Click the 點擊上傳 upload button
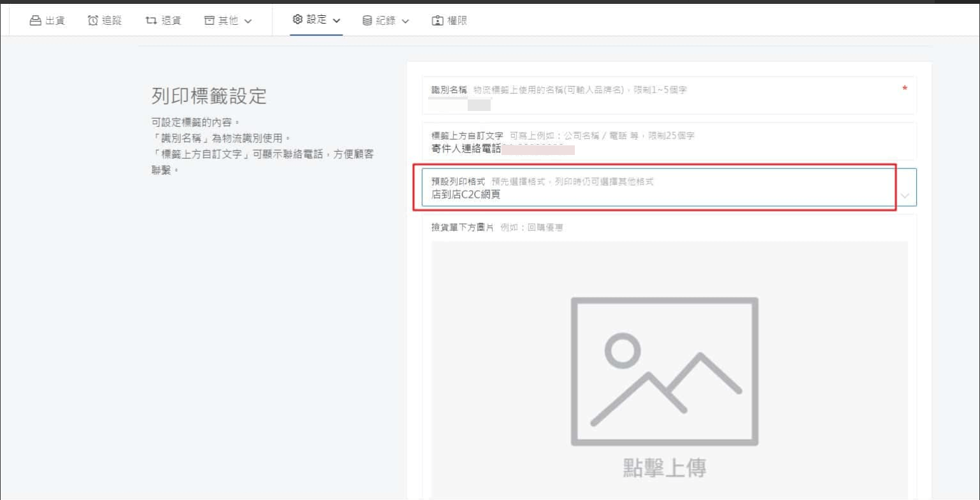Screen dimensions: 980x500 tap(664, 467)
